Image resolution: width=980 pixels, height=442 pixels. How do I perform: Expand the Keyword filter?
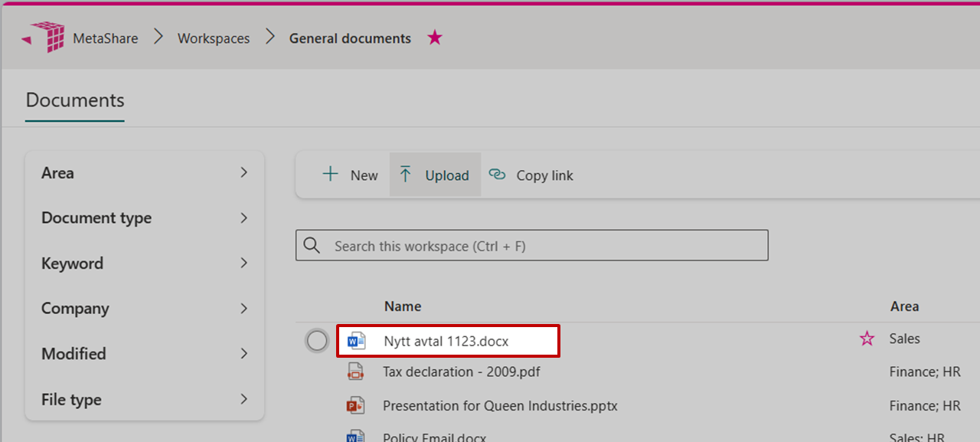243,264
